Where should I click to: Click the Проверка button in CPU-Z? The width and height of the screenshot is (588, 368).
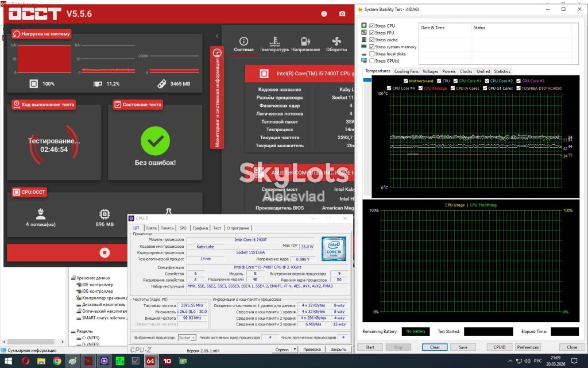pos(312,349)
